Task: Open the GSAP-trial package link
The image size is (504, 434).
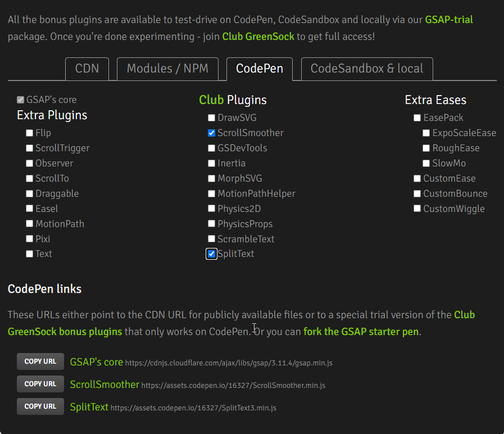Action: pos(449,20)
